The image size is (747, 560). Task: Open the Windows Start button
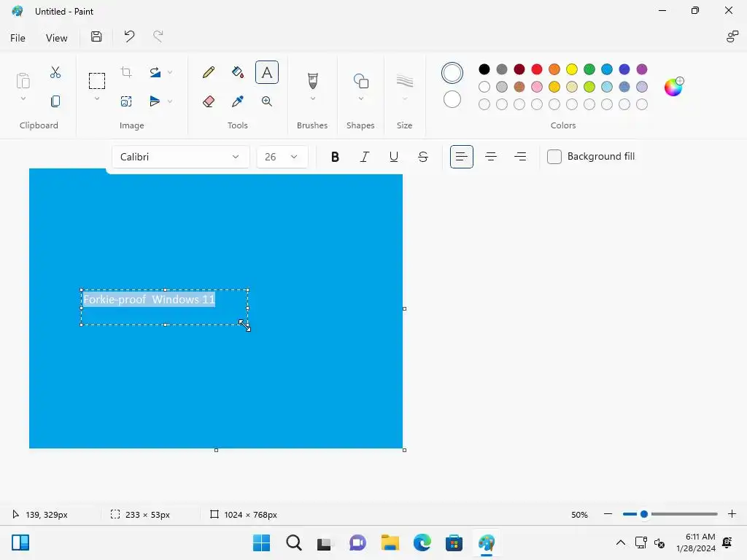click(x=262, y=542)
